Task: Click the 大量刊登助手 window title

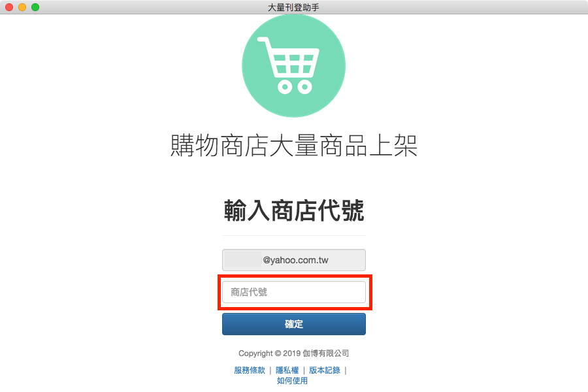Action: (293, 7)
